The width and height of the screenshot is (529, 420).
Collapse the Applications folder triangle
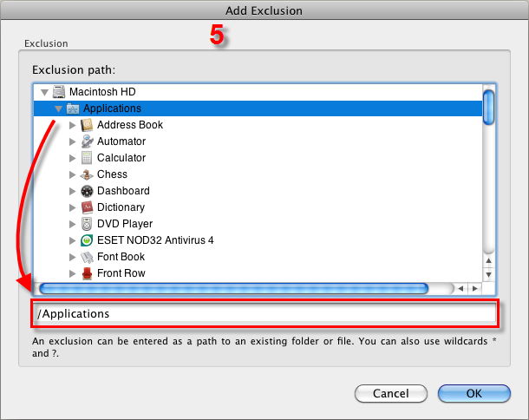(58, 108)
